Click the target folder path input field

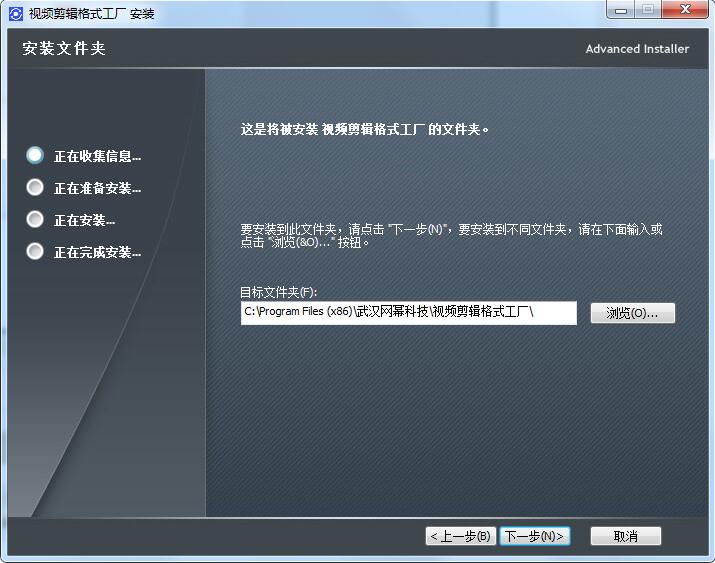pyautogui.click(x=408, y=313)
